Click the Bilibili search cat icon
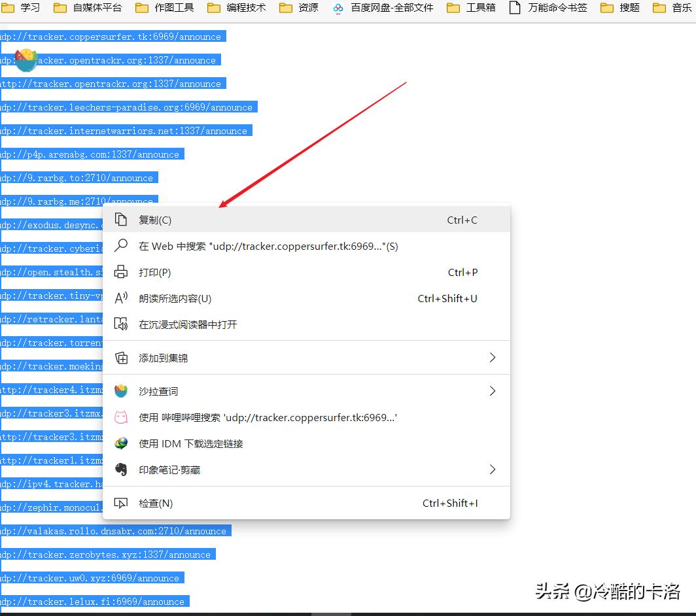 [x=121, y=417]
